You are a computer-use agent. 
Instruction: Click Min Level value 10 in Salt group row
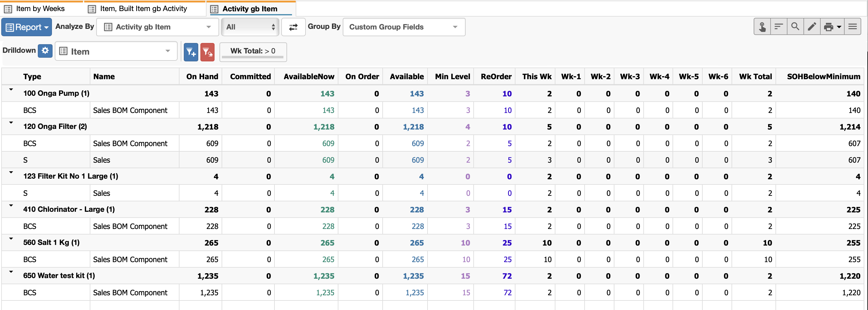[465, 243]
